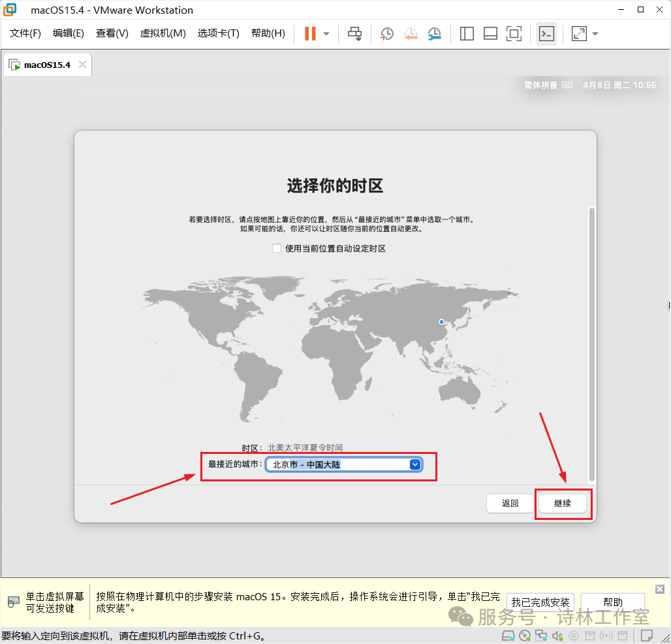Click the date and time in macOS menu bar

click(x=619, y=85)
